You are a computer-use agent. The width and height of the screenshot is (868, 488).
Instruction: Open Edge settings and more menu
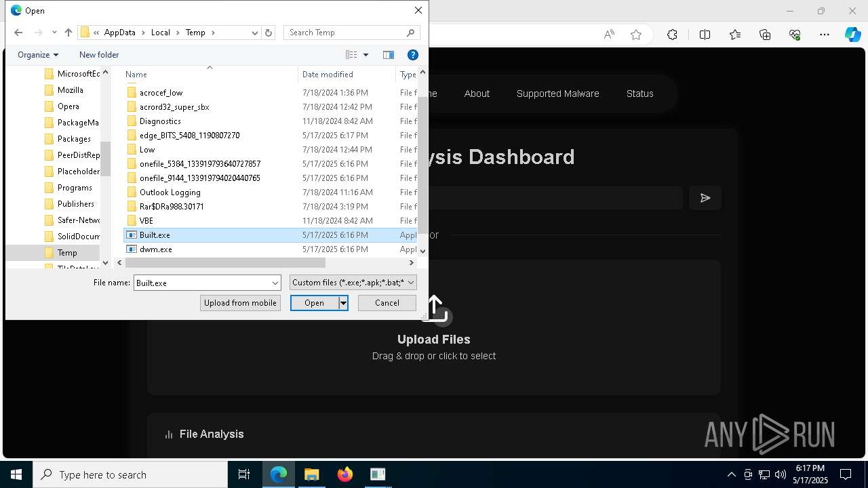825,35
